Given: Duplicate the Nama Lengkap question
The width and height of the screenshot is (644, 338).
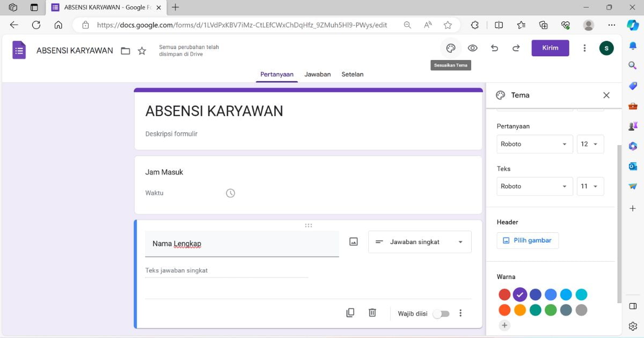Looking at the screenshot, I should pos(350,312).
